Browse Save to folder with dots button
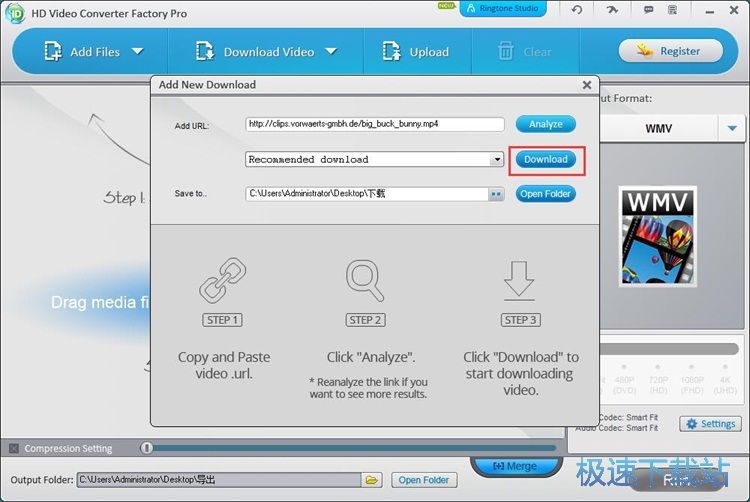Viewport: 750px width, 502px height. [x=496, y=194]
